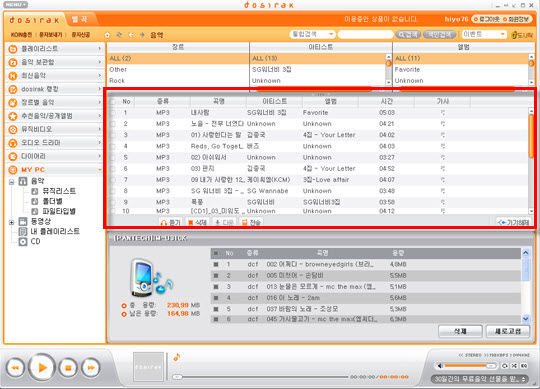Click the 다이어리 sidebar icon
The width and height of the screenshot is (540, 389).
point(13,157)
